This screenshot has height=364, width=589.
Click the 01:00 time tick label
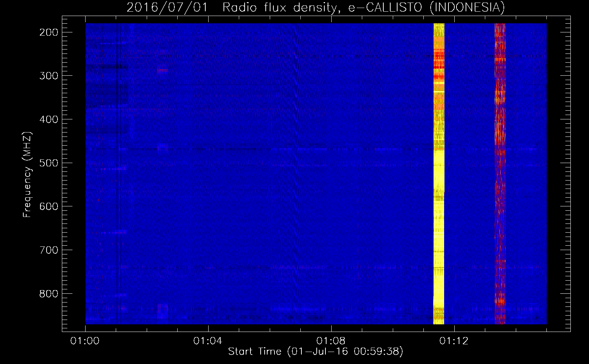pyautogui.click(x=85, y=341)
